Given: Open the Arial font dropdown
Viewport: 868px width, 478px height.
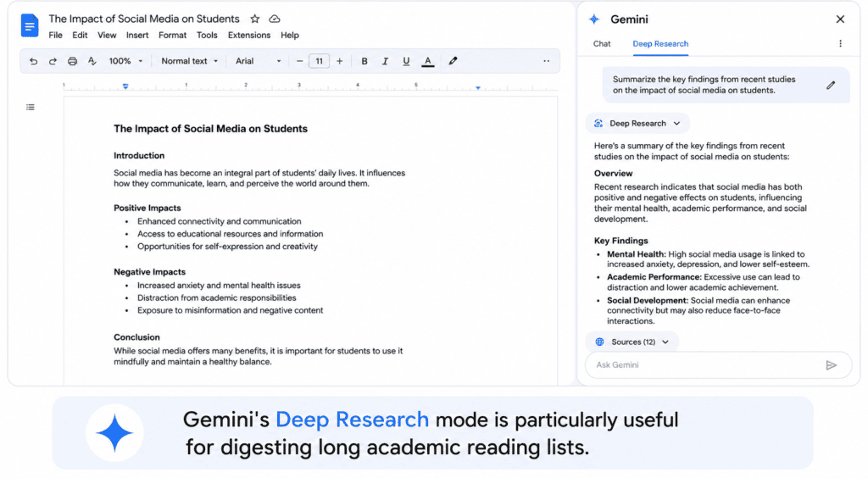Looking at the screenshot, I should pos(259,61).
